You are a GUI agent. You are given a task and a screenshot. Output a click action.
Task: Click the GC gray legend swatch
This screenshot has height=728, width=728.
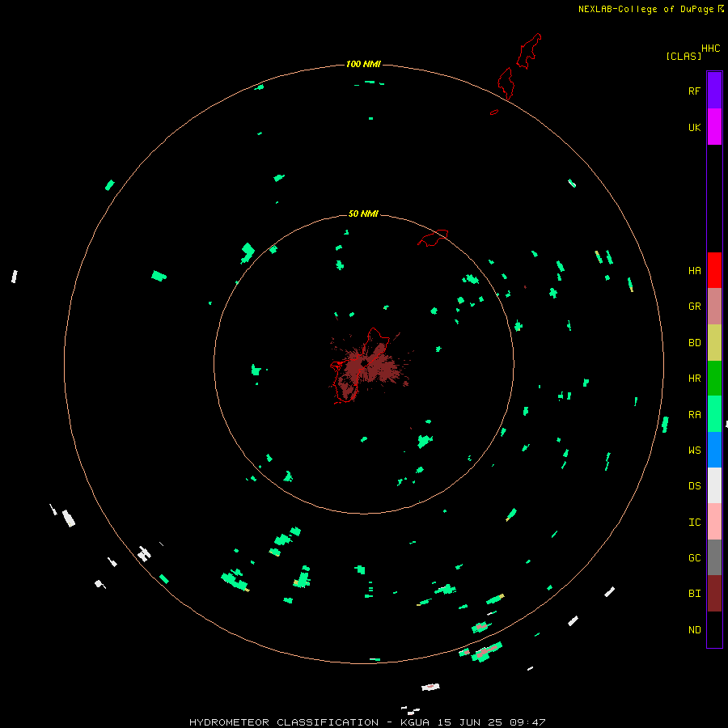coord(714,557)
